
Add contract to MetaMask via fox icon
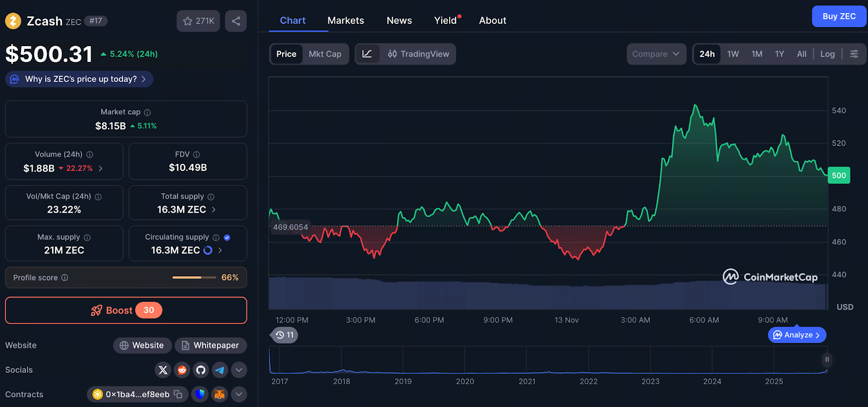click(x=219, y=394)
